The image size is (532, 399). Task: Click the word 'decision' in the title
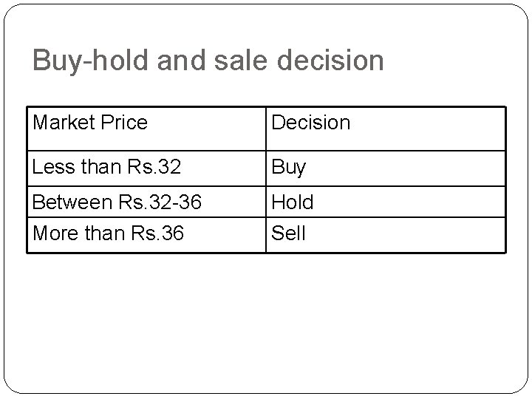[330, 60]
